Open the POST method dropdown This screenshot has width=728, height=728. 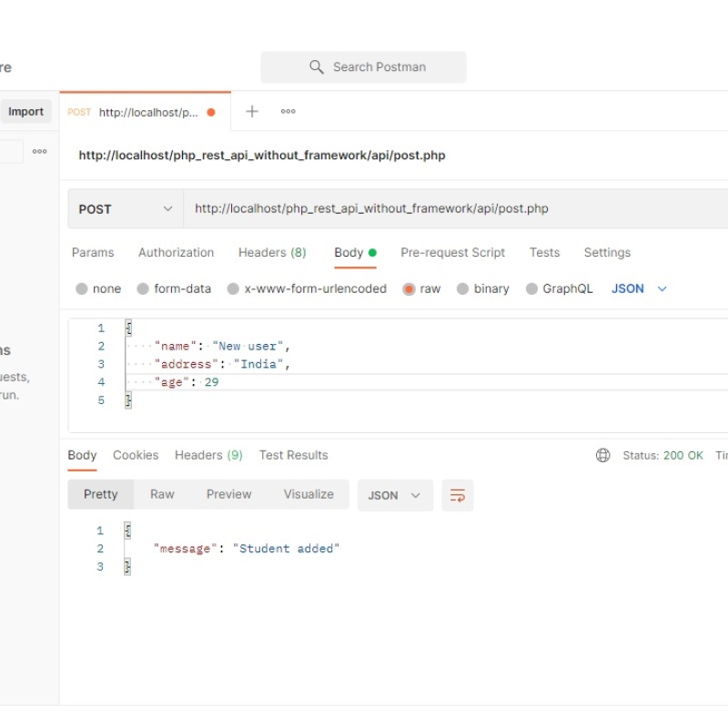pyautogui.click(x=126, y=209)
